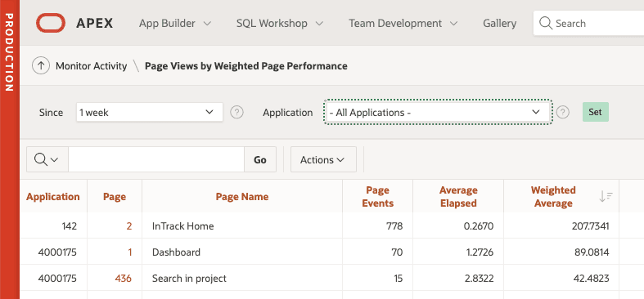Go to Monitor Activity breadcrumb
This screenshot has height=299, width=644.
pos(91,65)
